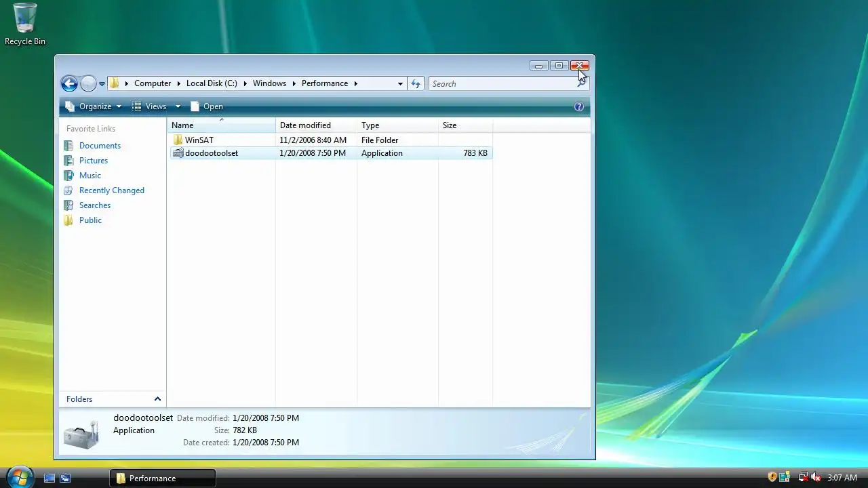Expand the arrow after Windows breadcrumb
This screenshot has height=488, width=868.
(294, 83)
